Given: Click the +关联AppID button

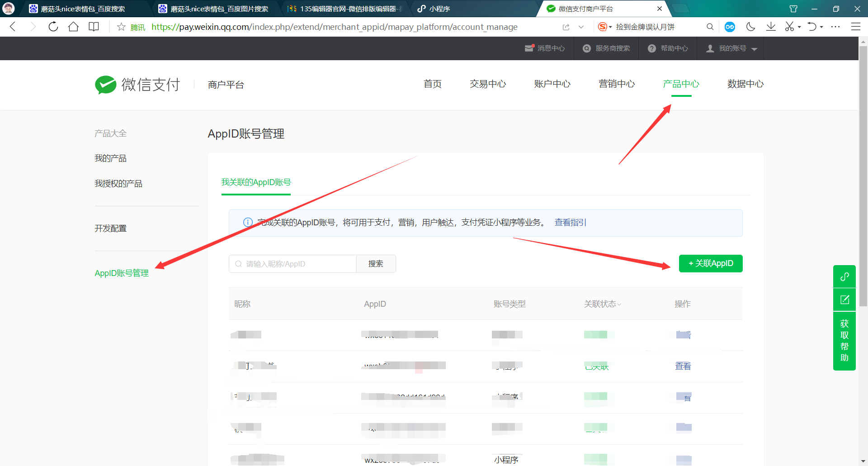Looking at the screenshot, I should pyautogui.click(x=710, y=263).
